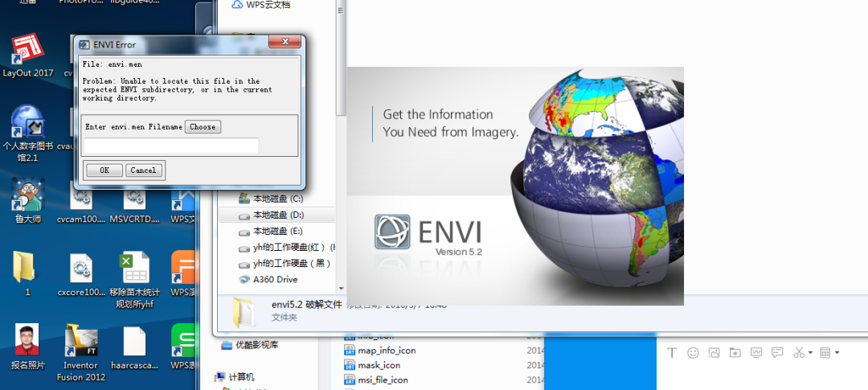The image size is (868, 390).
Task: Click the scissors screenshot icon
Action: click(799, 352)
